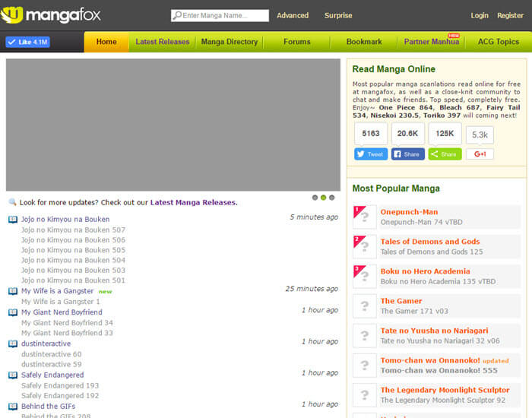Screen dimensions: 532x418
Task: Open Tales of Demons and Gods 125 chapter
Action: 432,252
